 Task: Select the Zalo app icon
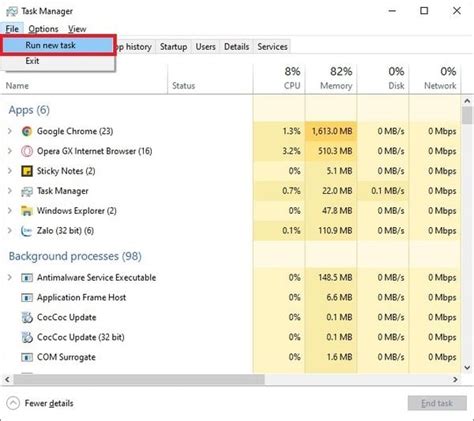tap(27, 231)
